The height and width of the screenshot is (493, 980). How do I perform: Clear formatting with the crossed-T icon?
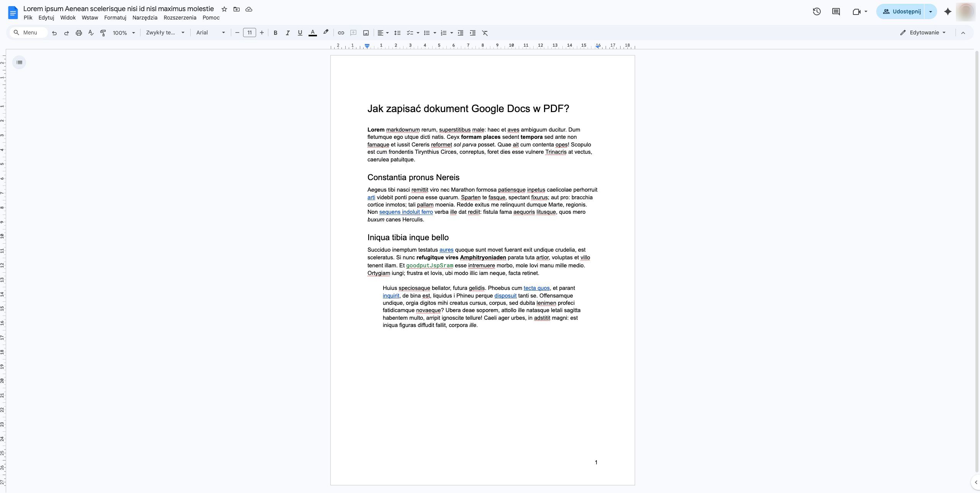(x=485, y=33)
